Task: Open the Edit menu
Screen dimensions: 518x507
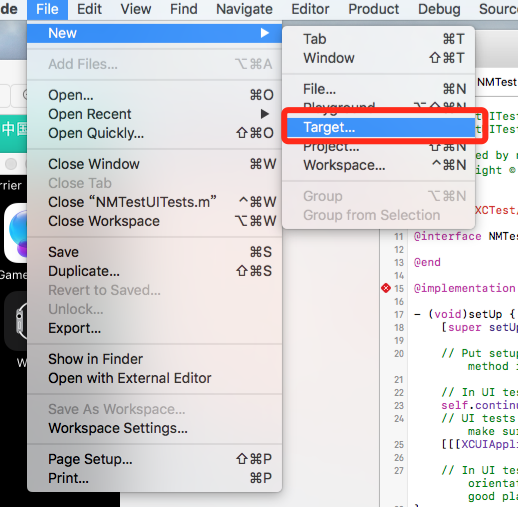Action: [89, 9]
